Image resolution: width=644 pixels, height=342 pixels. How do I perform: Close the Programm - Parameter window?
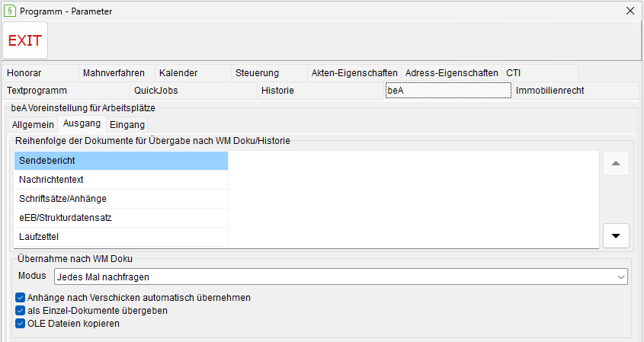pyautogui.click(x=630, y=11)
